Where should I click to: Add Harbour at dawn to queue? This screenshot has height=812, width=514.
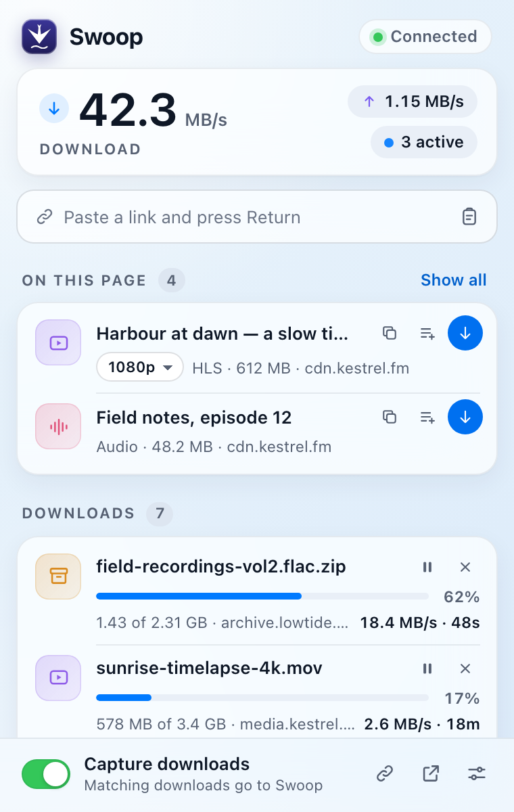[x=427, y=333]
